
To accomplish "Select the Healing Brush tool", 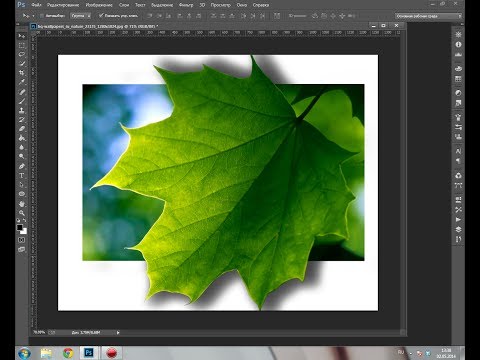I will click(x=22, y=92).
